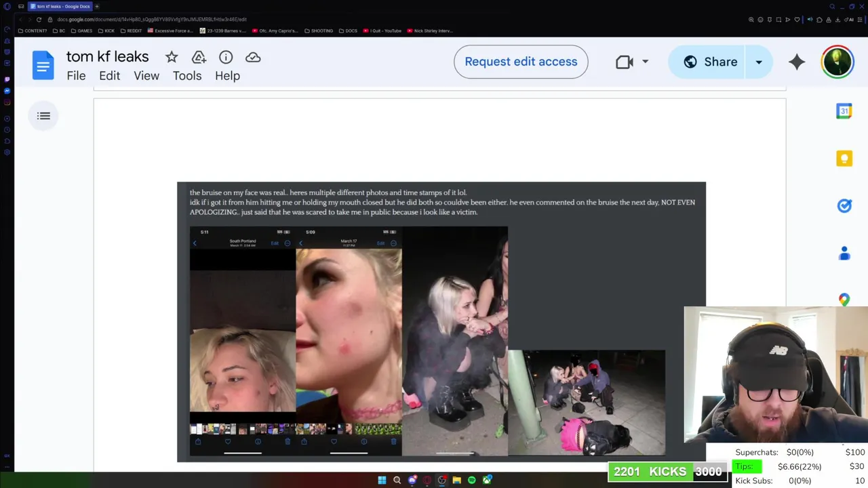This screenshot has height=488, width=868.
Task: Click the heart bookmark icon in address bar
Action: tap(797, 20)
